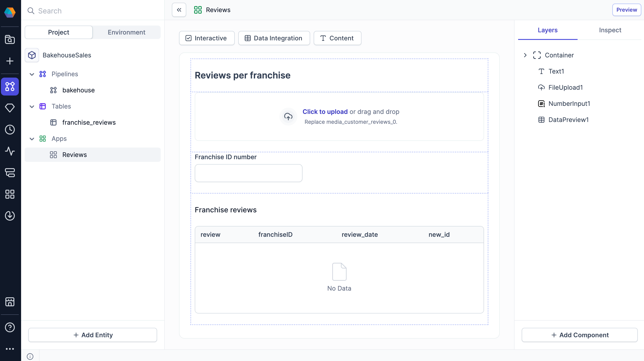Click the plus icon to create new item
This screenshot has width=644, height=361.
[x=10, y=61]
